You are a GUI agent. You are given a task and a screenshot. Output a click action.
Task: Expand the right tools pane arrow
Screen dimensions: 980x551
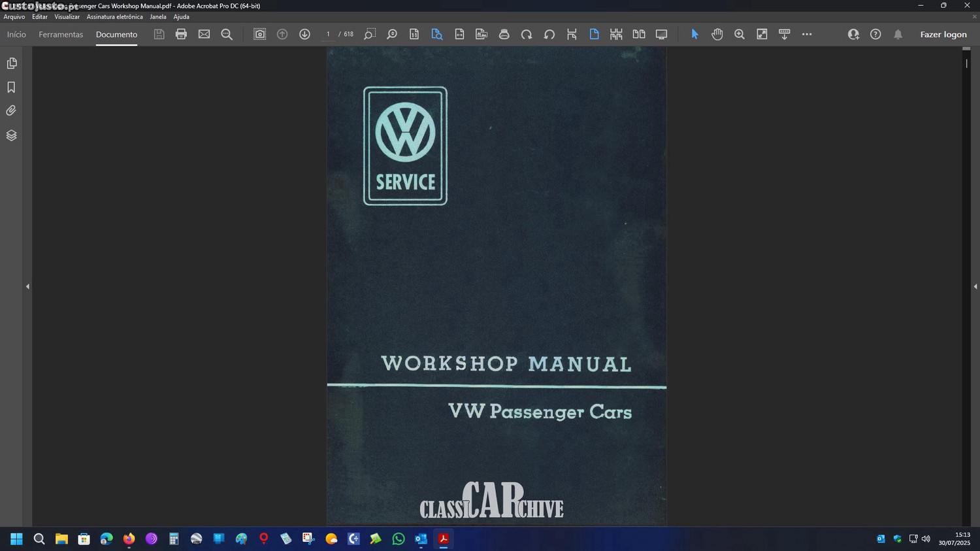pos(975,286)
